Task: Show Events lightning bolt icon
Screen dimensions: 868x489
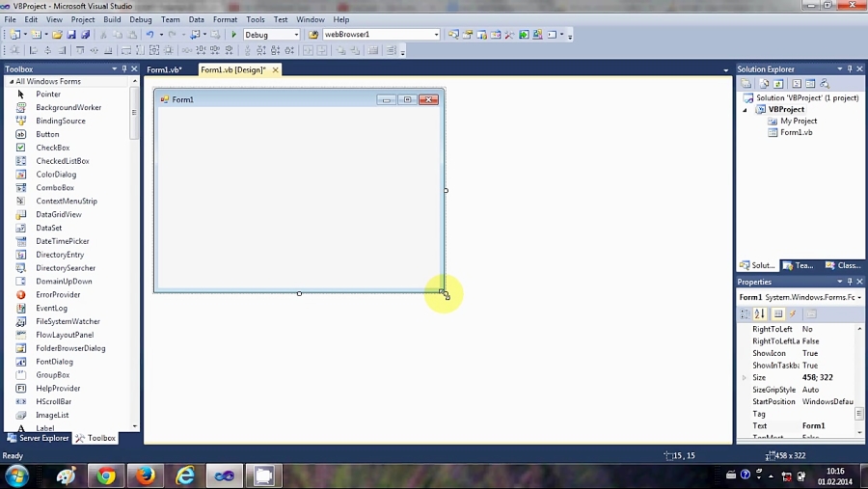Action: [x=793, y=314]
